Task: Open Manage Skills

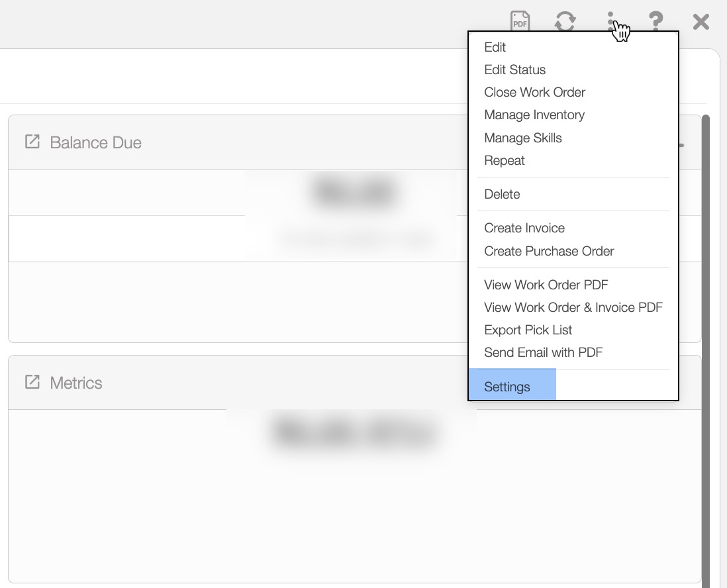Action: (x=522, y=138)
